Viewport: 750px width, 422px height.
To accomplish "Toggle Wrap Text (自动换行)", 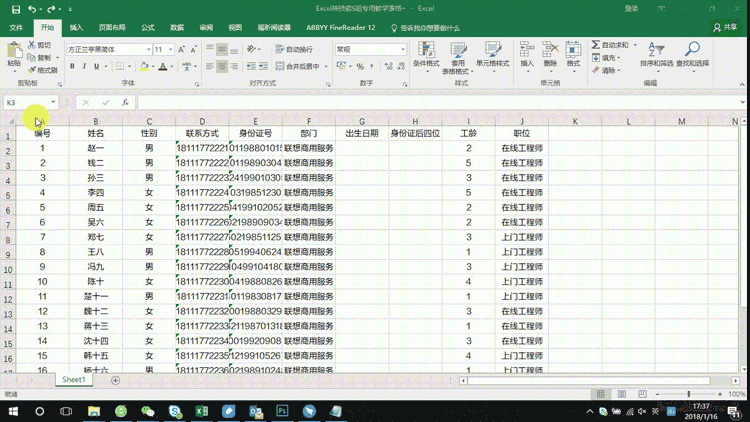I will point(294,49).
